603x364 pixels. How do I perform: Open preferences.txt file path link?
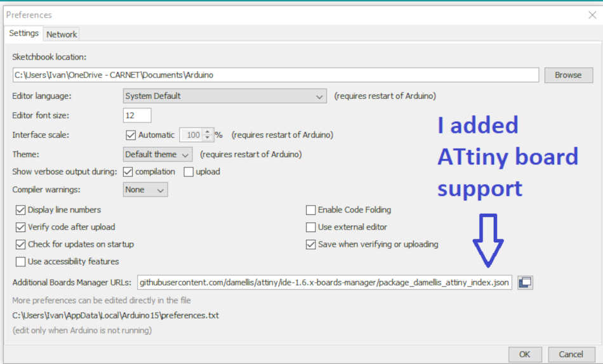click(116, 316)
